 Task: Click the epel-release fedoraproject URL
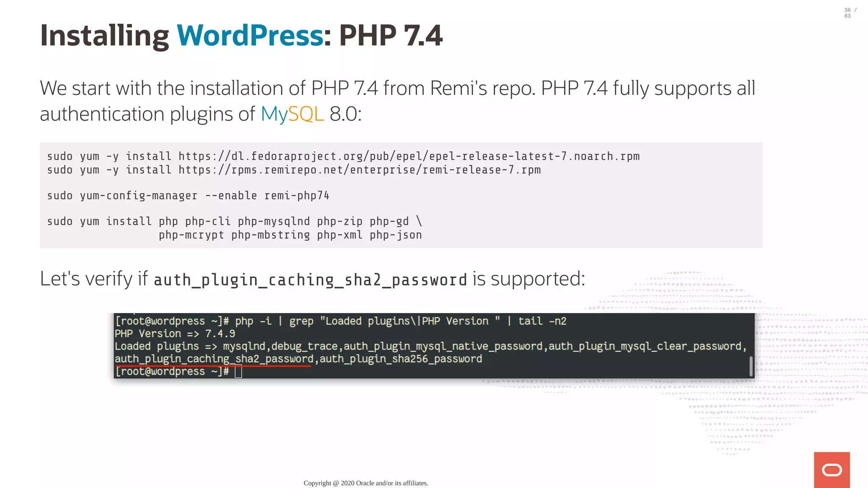point(409,156)
